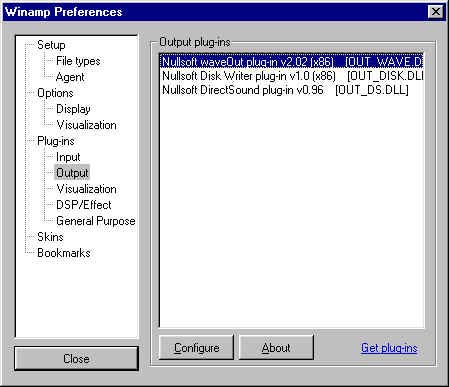449x387 pixels.
Task: Select Nullsoft DirectSound plug-in v0.96
Action: point(292,90)
